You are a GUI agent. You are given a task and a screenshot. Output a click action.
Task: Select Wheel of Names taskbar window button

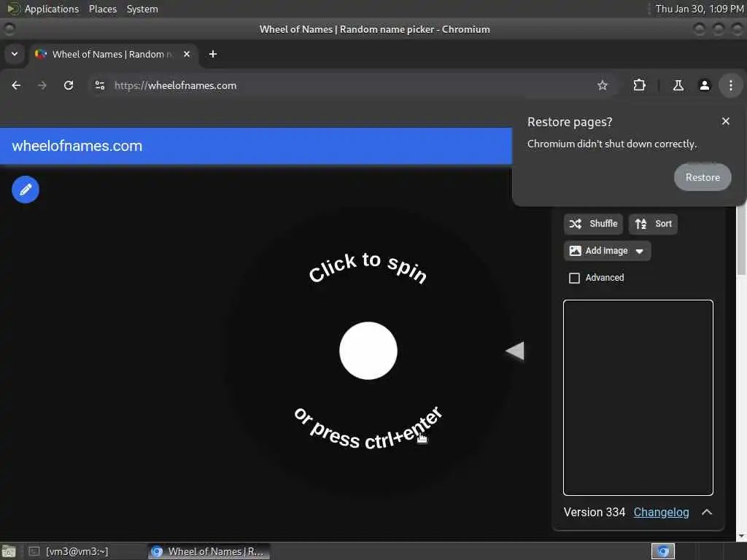tap(209, 551)
